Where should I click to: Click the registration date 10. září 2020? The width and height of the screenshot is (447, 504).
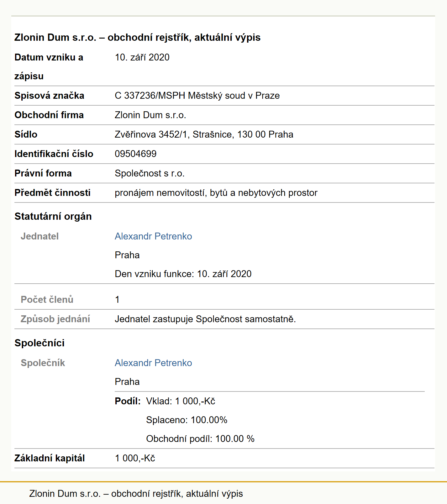pos(142,57)
